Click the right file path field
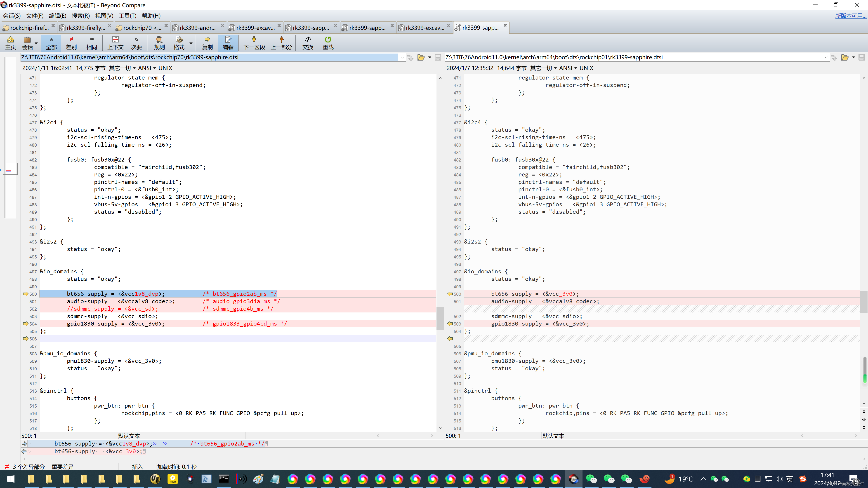Screen dimensions: 868x488 633,57
